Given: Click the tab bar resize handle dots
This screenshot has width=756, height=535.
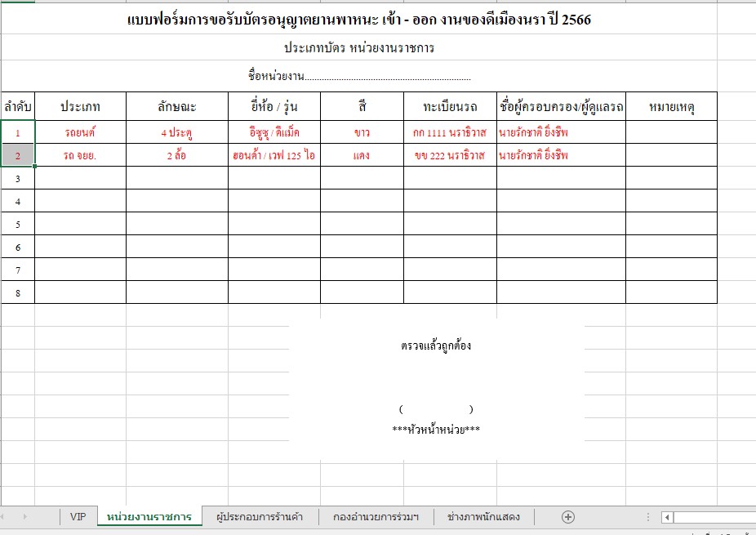Looking at the screenshot, I should 648,517.
